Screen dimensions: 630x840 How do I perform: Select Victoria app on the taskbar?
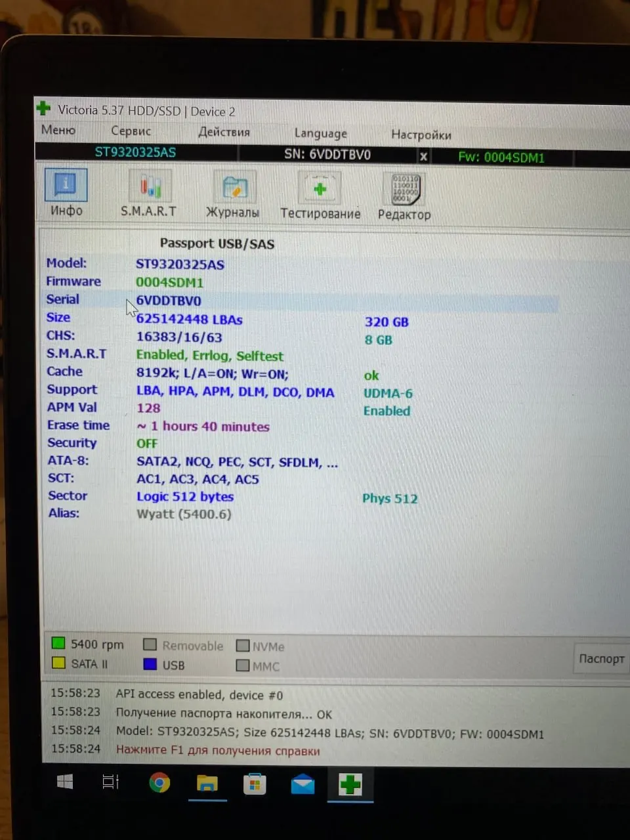350,784
